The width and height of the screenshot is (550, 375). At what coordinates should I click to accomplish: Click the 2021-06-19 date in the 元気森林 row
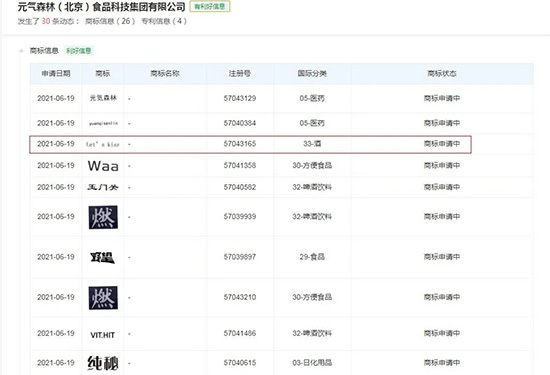tap(56, 98)
